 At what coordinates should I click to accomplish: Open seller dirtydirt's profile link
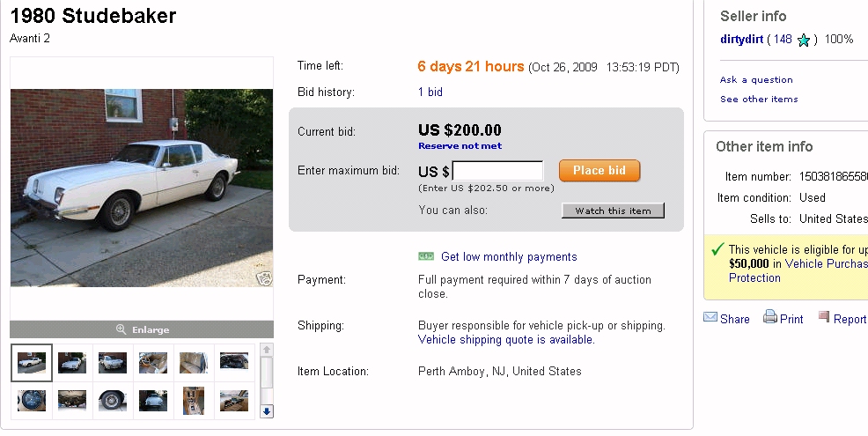tap(741, 40)
